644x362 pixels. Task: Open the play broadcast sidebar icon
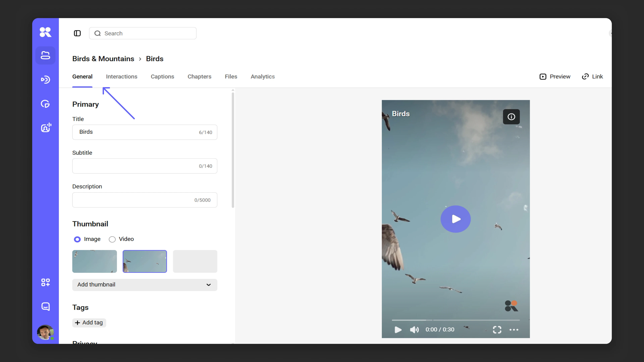[x=45, y=79]
